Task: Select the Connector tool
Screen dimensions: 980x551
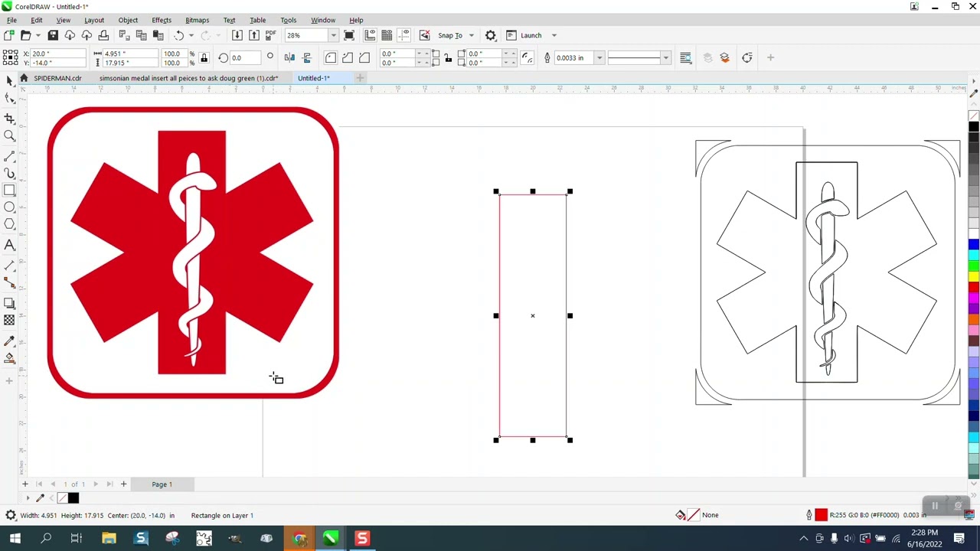Action: [x=9, y=282]
